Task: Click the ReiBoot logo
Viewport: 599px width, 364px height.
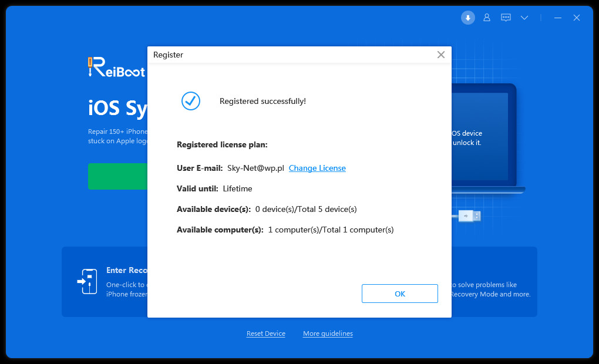Action: [116, 68]
